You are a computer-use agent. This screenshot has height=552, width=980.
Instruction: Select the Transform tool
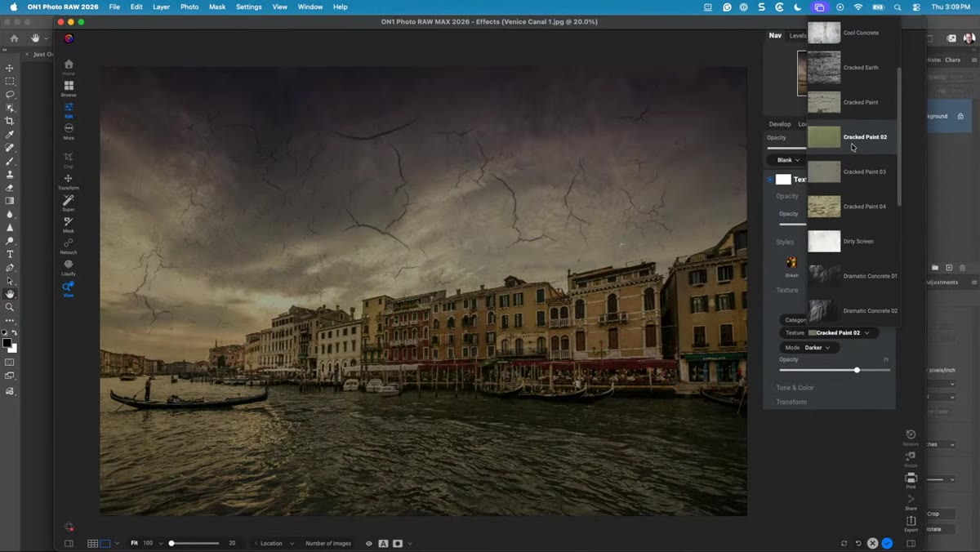pos(69,181)
